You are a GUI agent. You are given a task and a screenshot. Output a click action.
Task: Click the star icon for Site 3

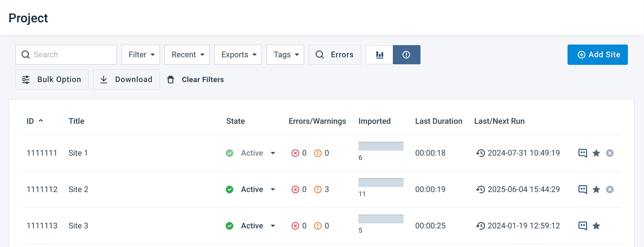(596, 226)
